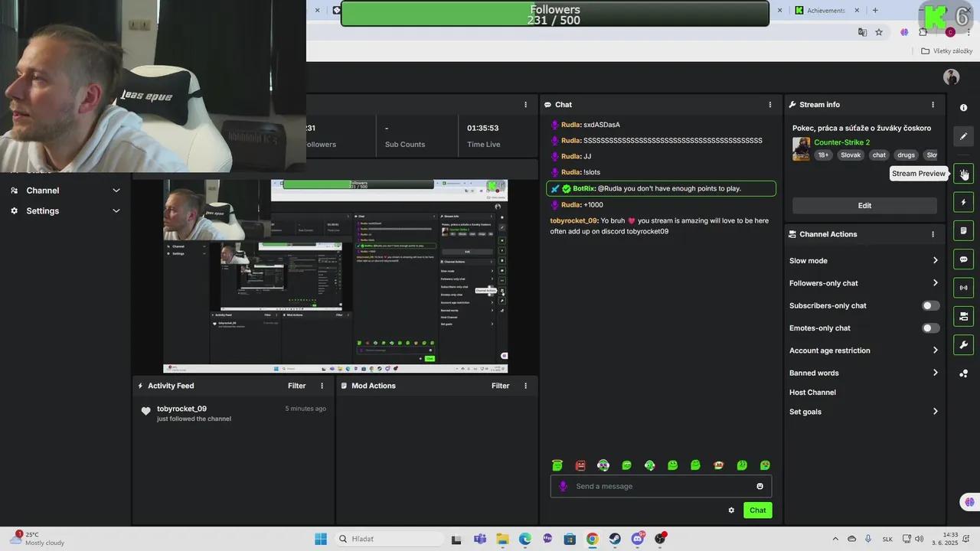Click the Edit button under Stream info
This screenshot has height=551, width=980.
tap(864, 205)
